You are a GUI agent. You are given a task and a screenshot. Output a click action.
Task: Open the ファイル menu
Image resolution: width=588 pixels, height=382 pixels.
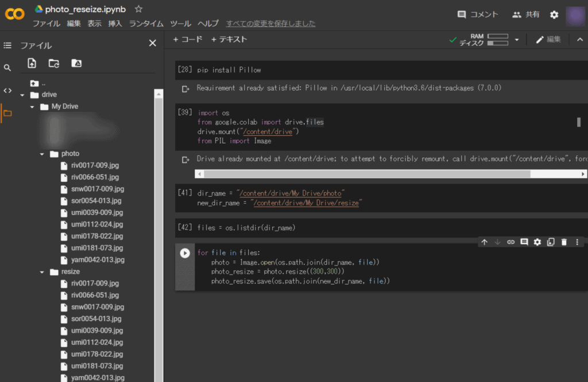click(x=46, y=24)
